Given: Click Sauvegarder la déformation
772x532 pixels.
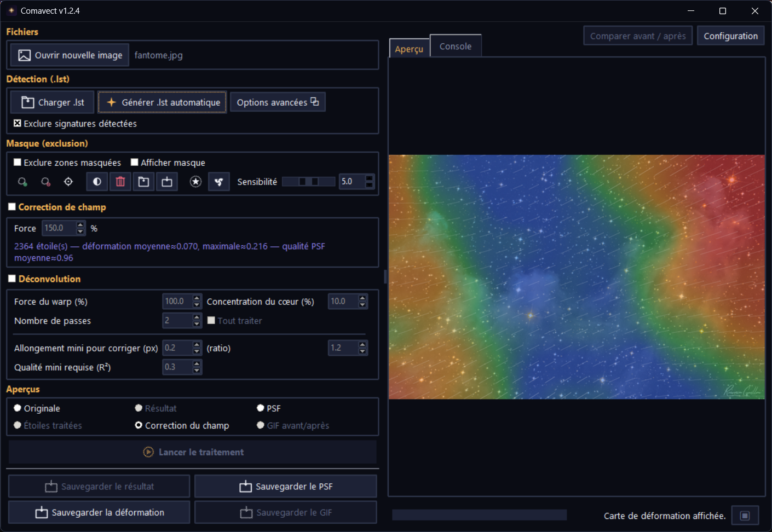Looking at the screenshot, I should (99, 512).
